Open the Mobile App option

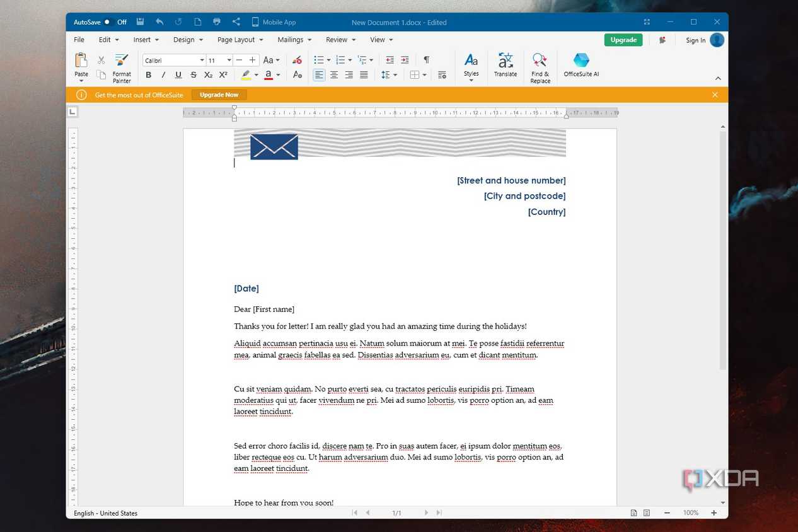[274, 22]
